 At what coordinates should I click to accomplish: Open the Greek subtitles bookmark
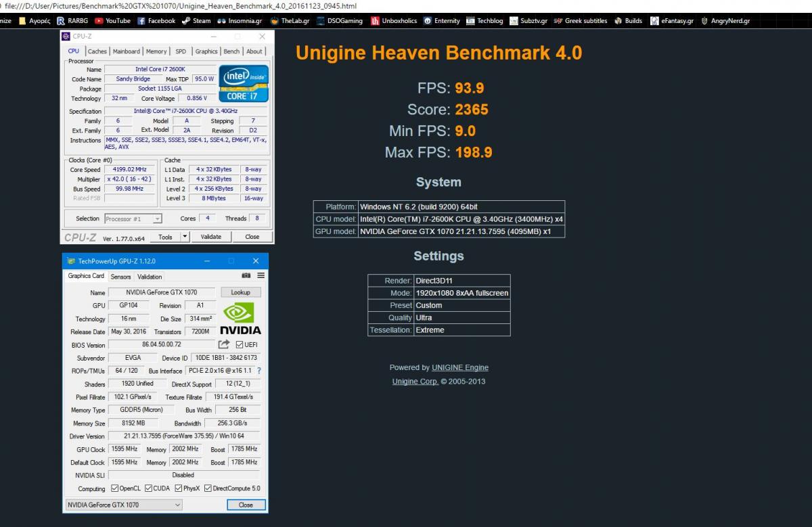pyautogui.click(x=581, y=21)
